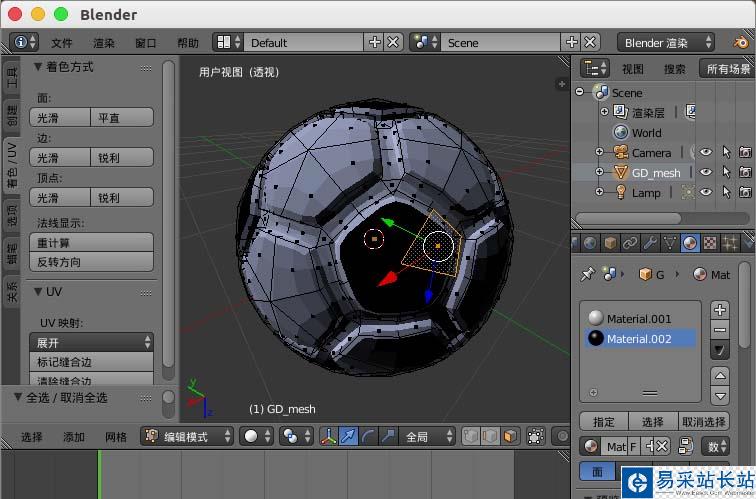Toggle limit selection to visible icon
Viewport: 756px width, 499px height.
coord(536,437)
